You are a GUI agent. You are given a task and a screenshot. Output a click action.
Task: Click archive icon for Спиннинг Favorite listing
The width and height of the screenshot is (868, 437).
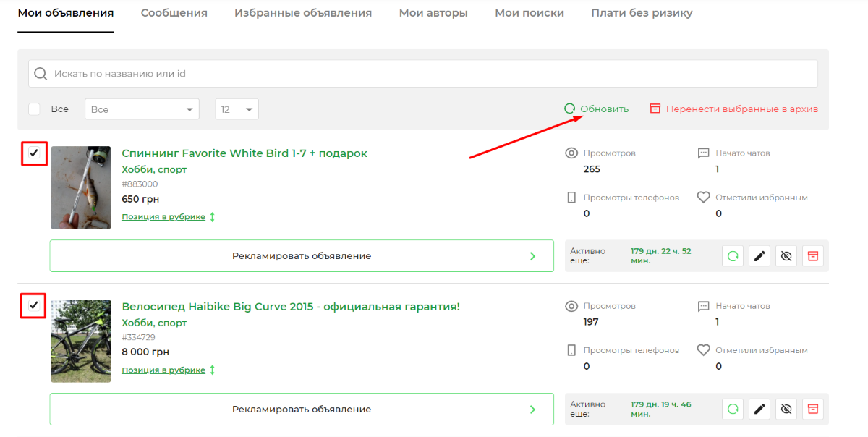(812, 256)
